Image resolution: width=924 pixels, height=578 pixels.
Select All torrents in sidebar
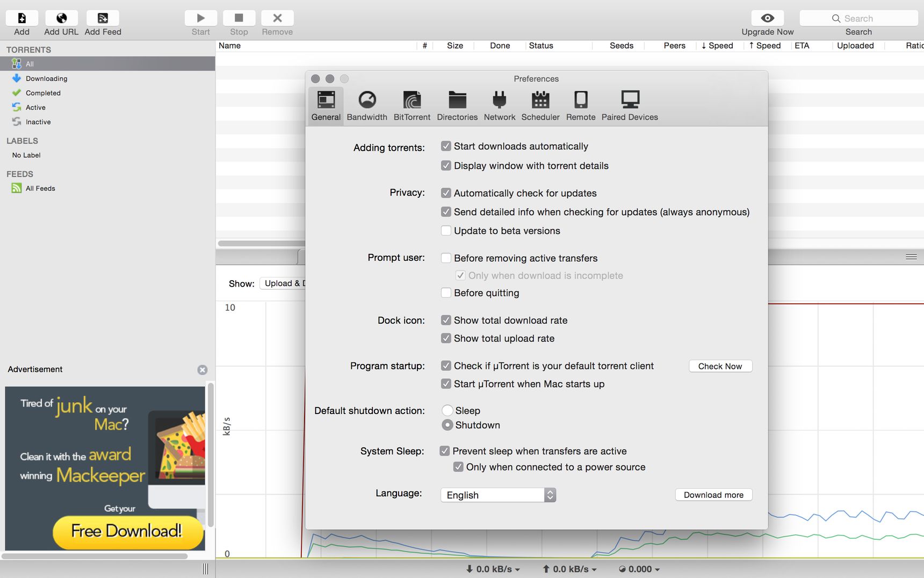(x=107, y=64)
